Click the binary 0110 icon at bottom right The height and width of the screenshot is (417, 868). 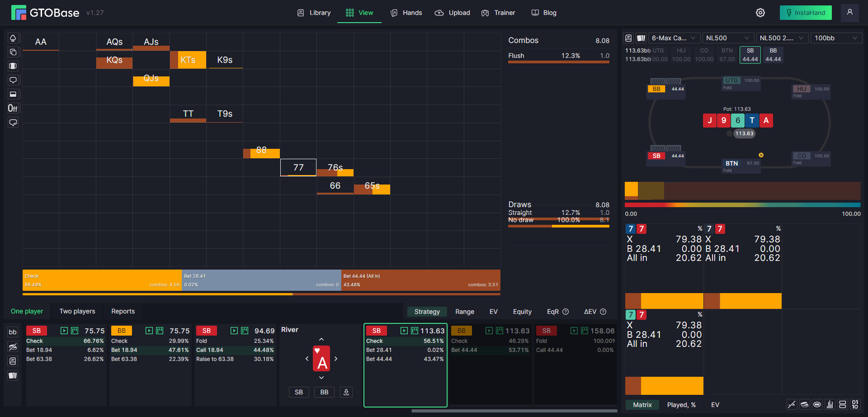point(855,404)
